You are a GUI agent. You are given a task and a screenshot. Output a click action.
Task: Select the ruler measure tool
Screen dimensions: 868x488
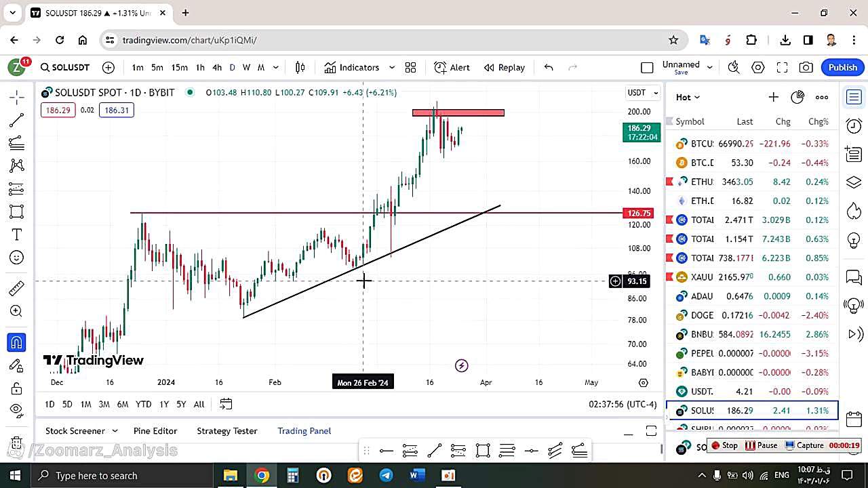pyautogui.click(x=17, y=289)
